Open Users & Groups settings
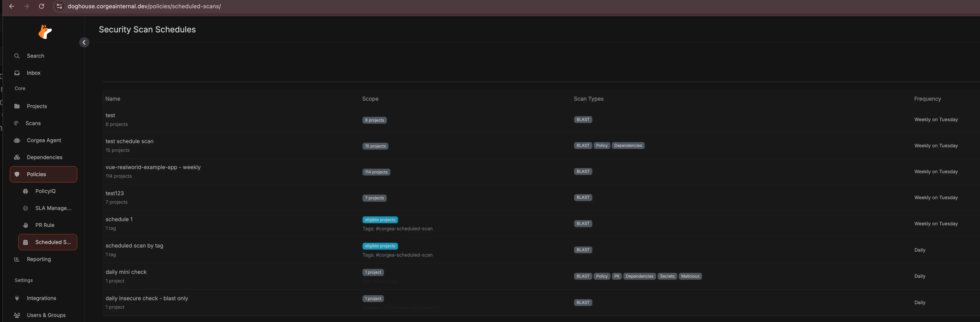Viewport: 980px width, 322px height. [x=46, y=315]
